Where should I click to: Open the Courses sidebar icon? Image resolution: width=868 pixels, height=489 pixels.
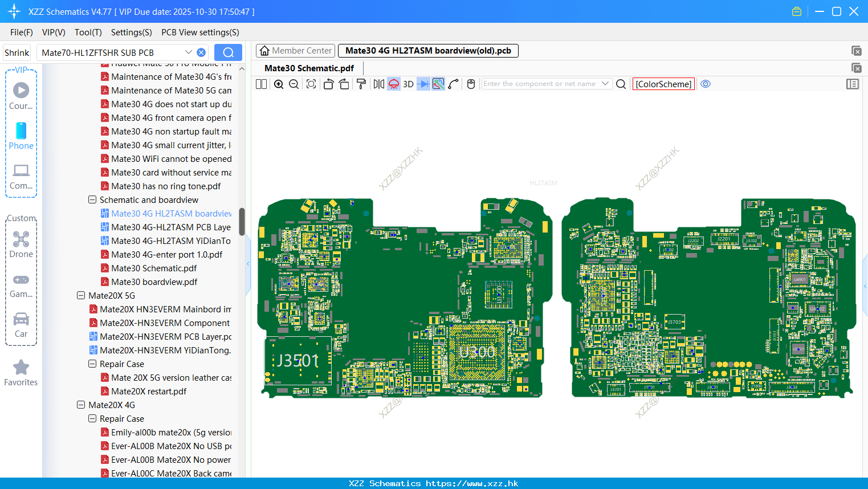[x=21, y=96]
